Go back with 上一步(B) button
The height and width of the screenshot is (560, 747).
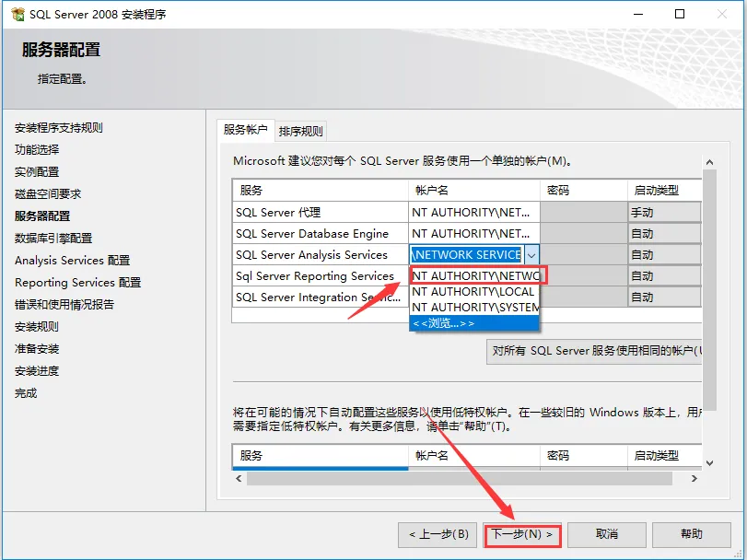(x=438, y=534)
